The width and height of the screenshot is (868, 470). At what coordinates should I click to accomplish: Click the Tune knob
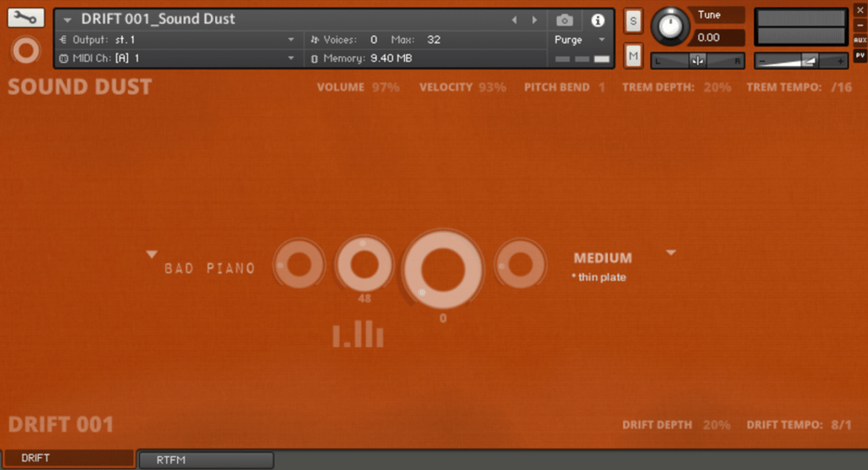pyautogui.click(x=670, y=25)
